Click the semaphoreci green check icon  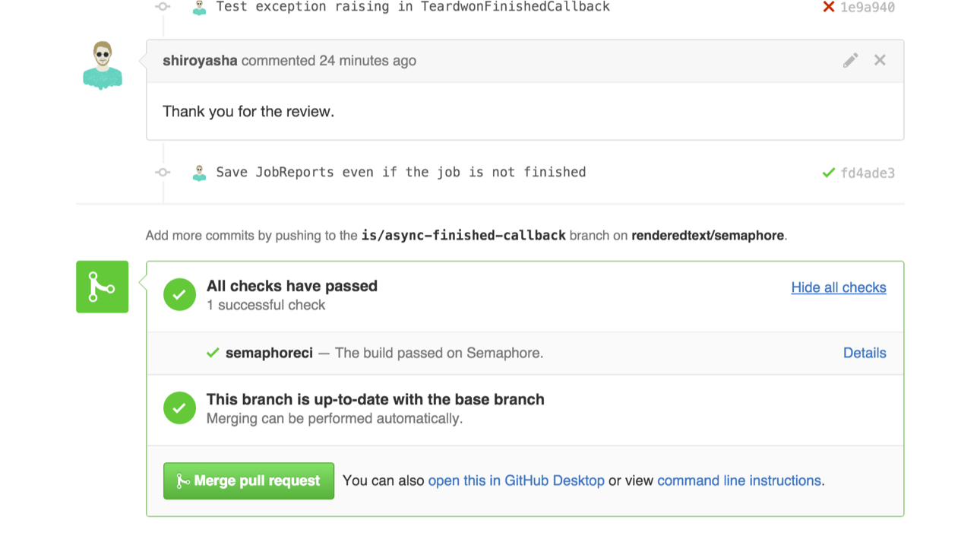pyautogui.click(x=213, y=353)
